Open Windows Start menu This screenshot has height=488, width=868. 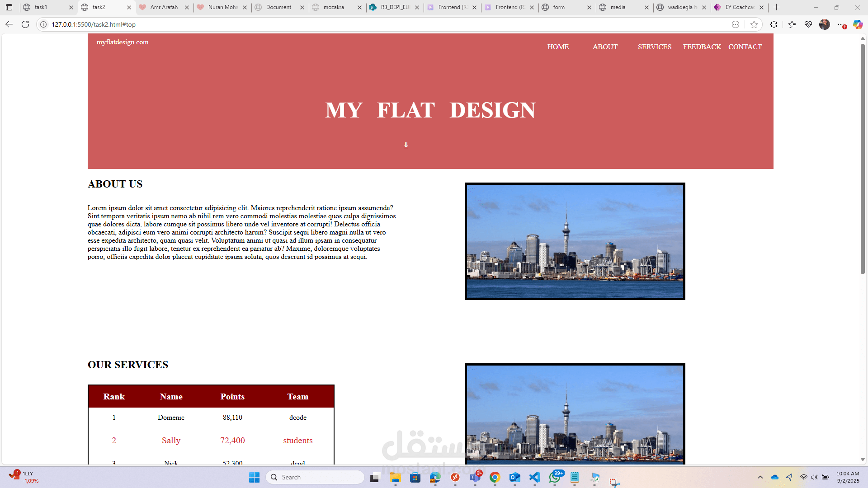[255, 477]
